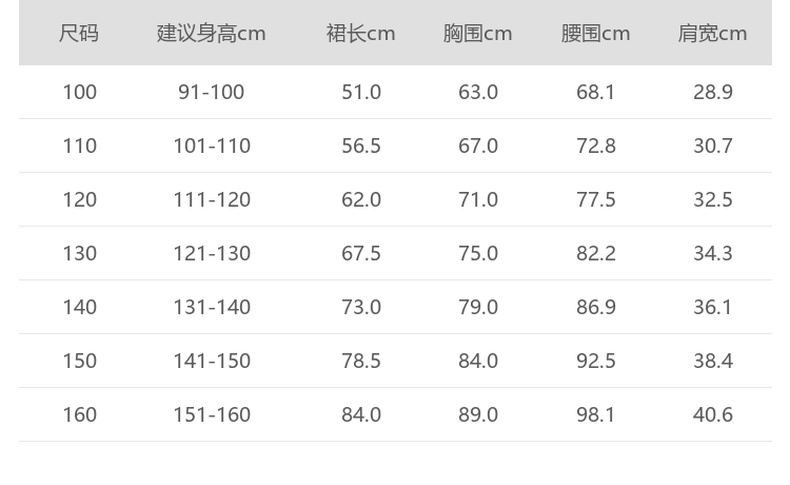This screenshot has height=485, width=790.
Task: Click waist value 98.1
Action: tap(595, 414)
